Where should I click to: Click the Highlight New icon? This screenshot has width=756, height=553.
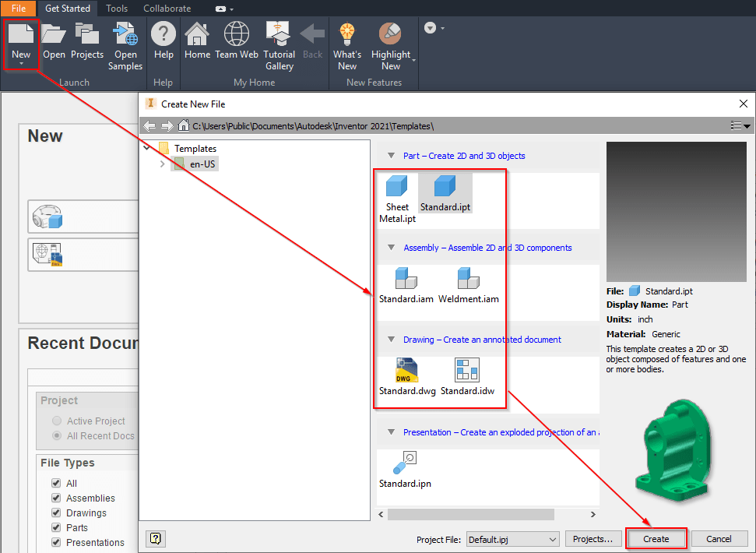click(x=390, y=35)
